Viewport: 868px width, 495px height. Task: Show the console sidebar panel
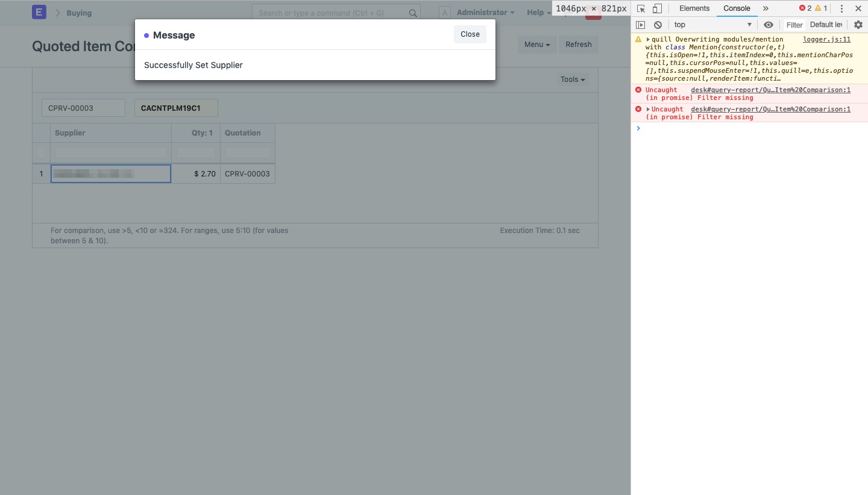640,25
